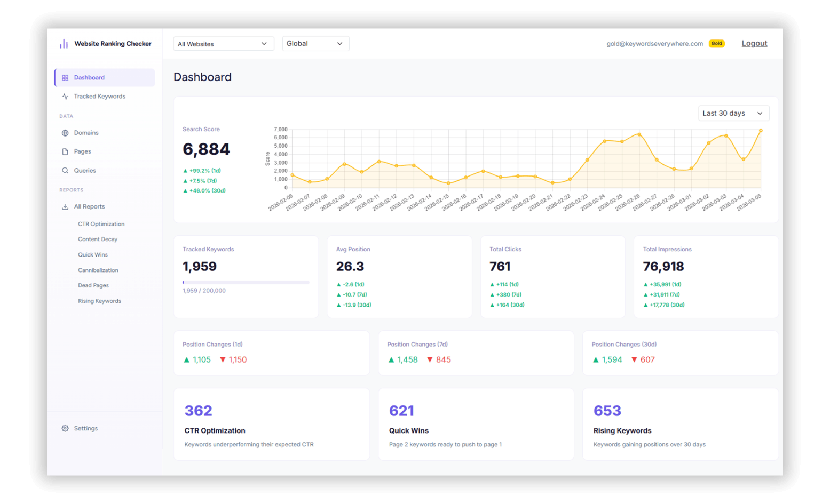
Task: Click the Gold plan badge
Action: [717, 43]
